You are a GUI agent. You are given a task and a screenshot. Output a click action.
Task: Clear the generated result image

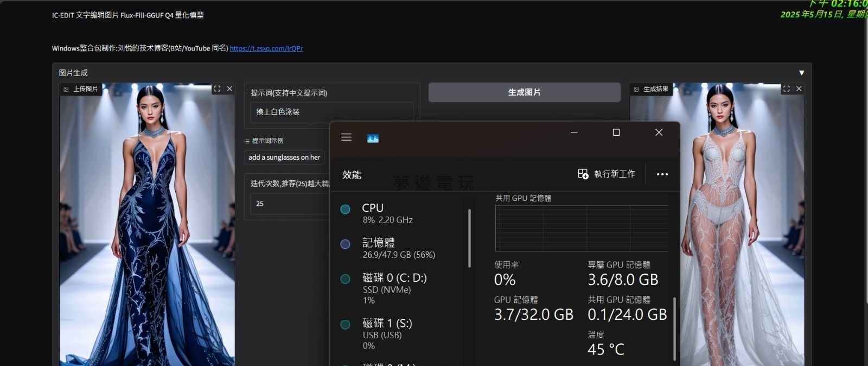point(799,89)
